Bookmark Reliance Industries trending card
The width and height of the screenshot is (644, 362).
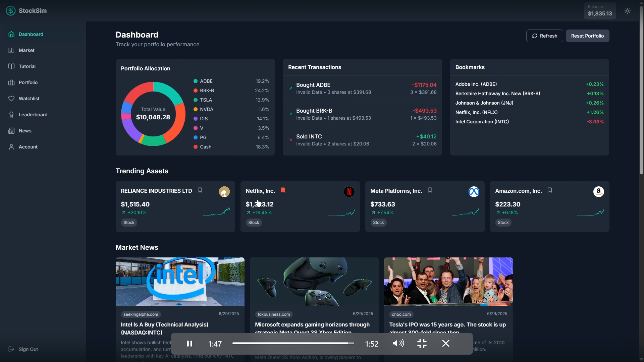coord(200,190)
